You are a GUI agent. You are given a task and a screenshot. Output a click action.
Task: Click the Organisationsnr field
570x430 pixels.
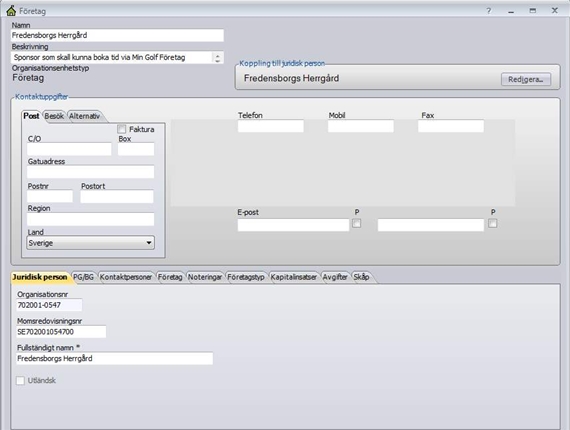[x=49, y=305]
